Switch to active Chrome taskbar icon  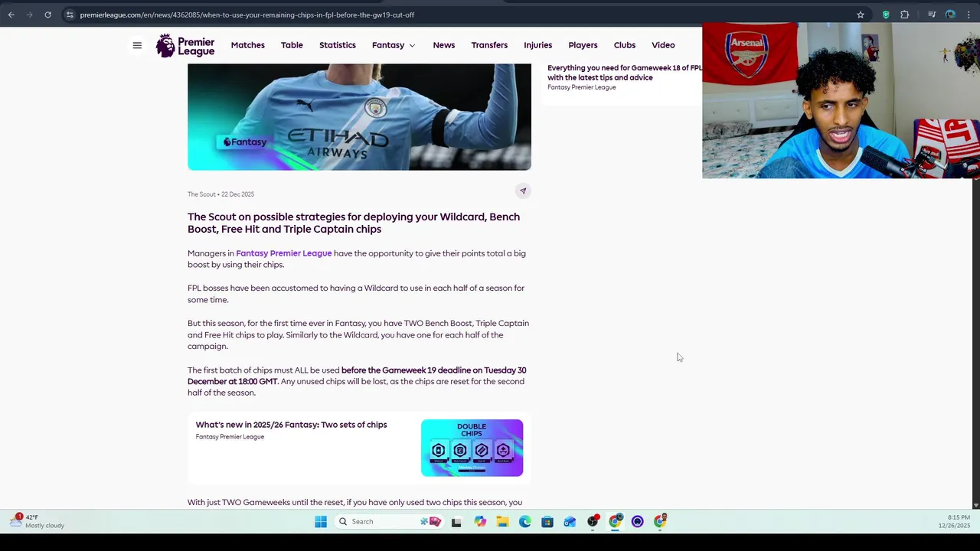(616, 522)
